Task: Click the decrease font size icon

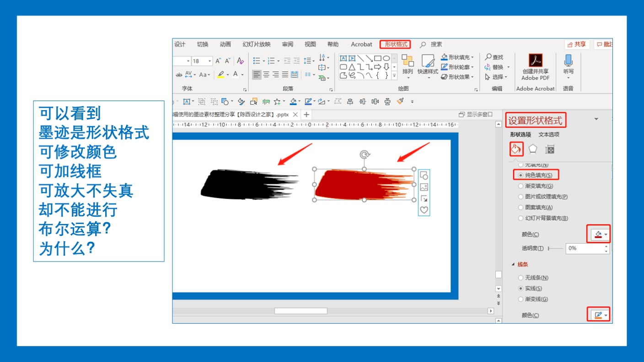Action: (x=227, y=61)
